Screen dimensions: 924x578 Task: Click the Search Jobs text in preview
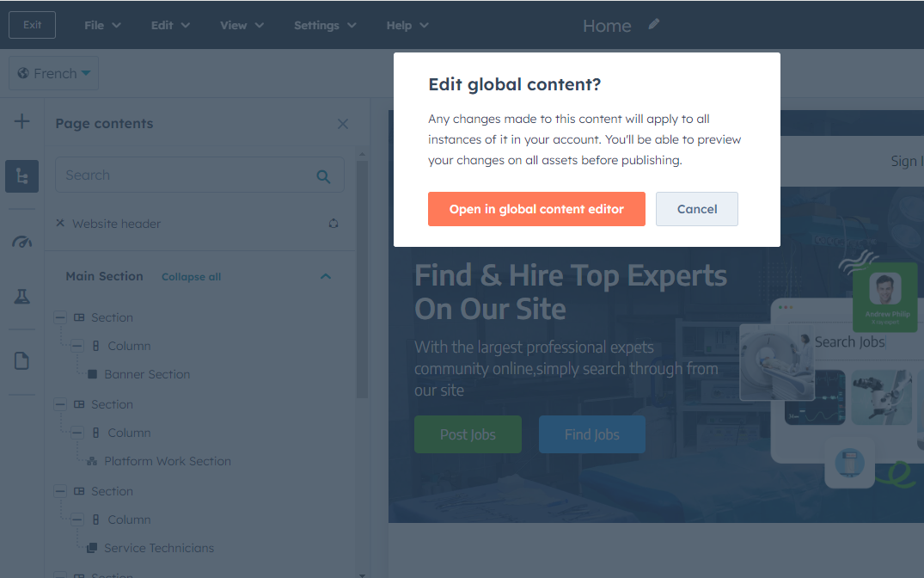(849, 341)
